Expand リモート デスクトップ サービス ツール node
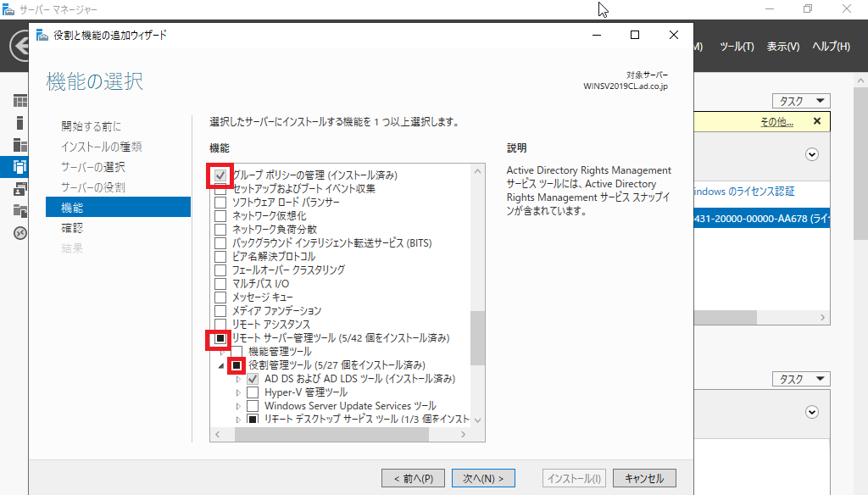Screen dimensions: 868x495 pyautogui.click(x=238, y=420)
